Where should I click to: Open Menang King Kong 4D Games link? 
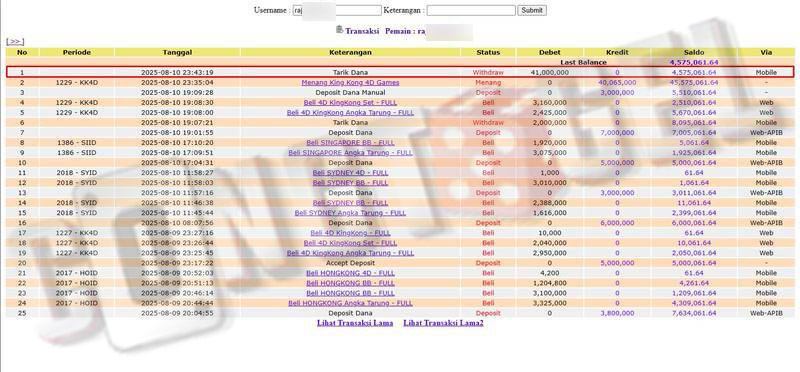[x=350, y=82]
